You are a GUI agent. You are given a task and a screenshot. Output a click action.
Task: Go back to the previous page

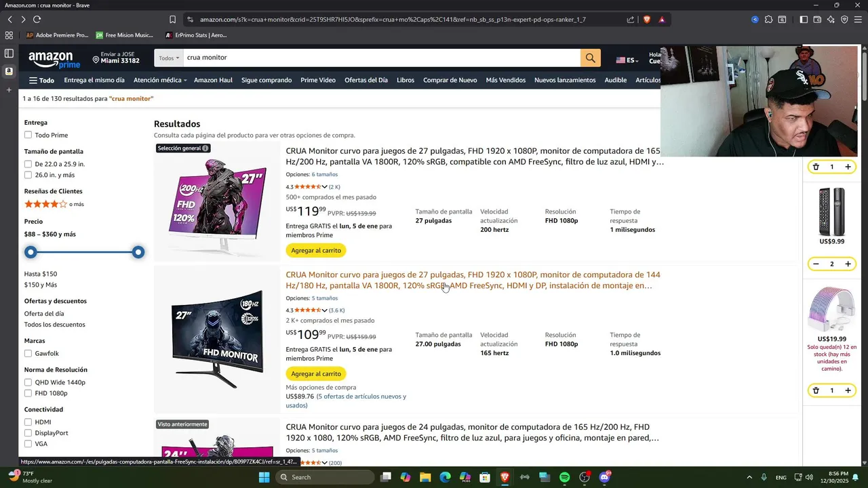pyautogui.click(x=9, y=20)
